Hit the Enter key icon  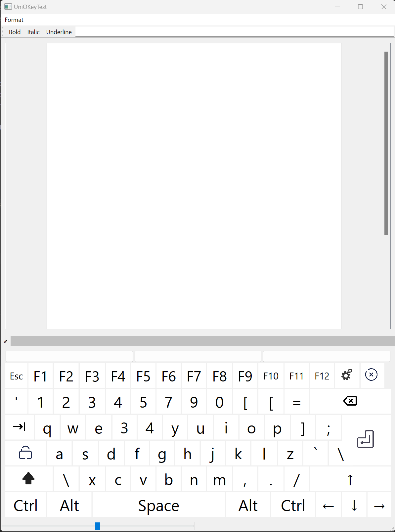click(366, 440)
